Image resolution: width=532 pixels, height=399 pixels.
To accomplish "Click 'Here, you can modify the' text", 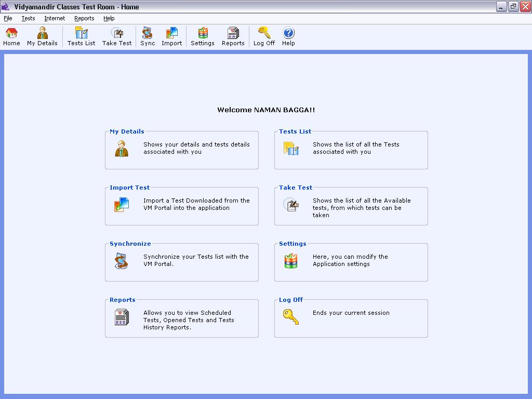I will pos(350,257).
